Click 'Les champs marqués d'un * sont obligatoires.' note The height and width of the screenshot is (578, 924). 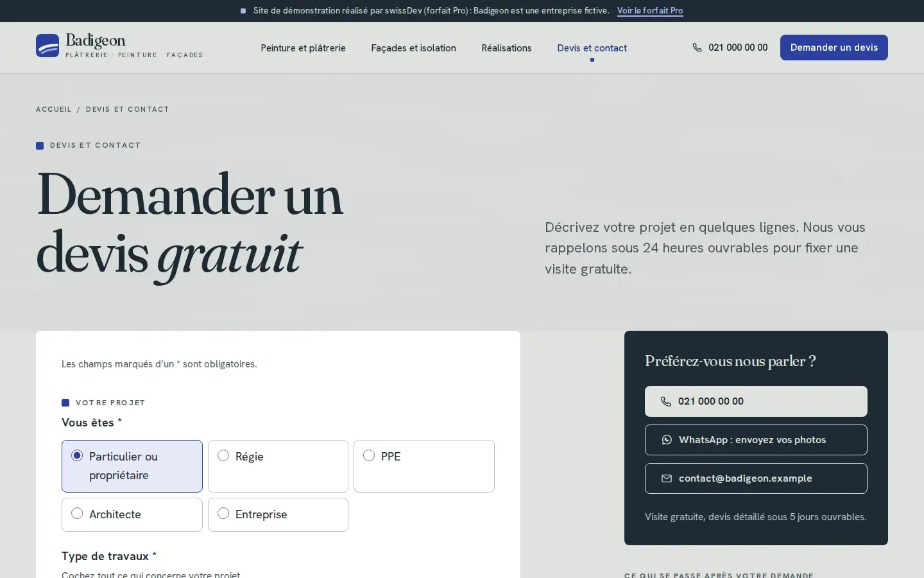(159, 364)
